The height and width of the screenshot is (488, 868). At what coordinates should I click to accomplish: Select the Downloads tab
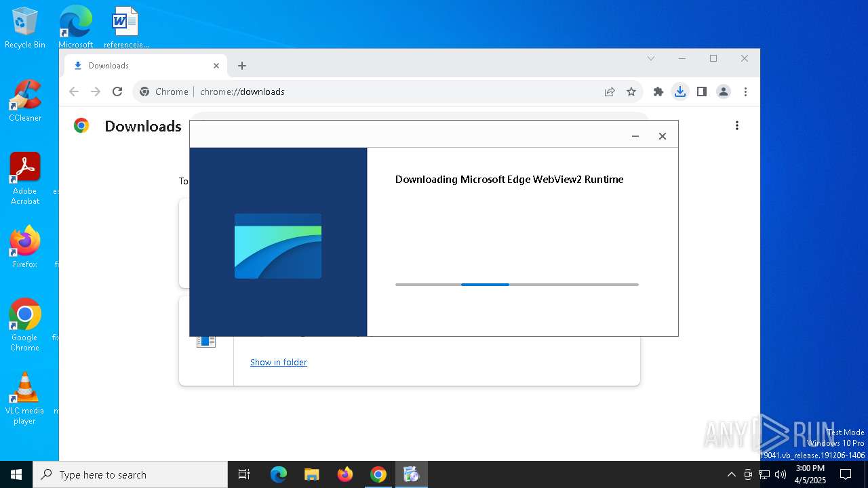[146, 66]
